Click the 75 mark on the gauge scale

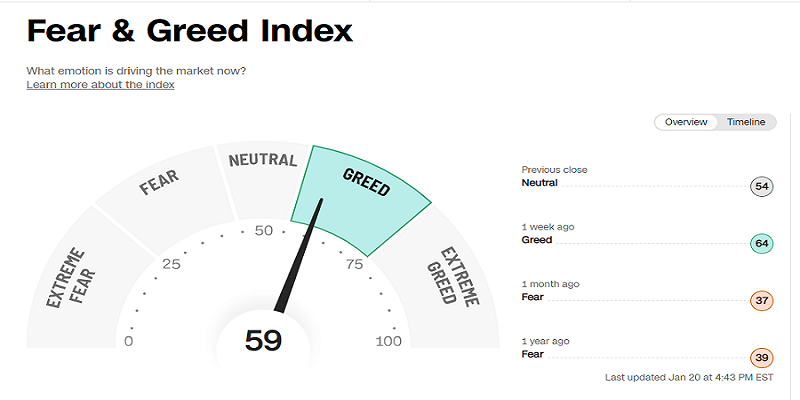[354, 264]
